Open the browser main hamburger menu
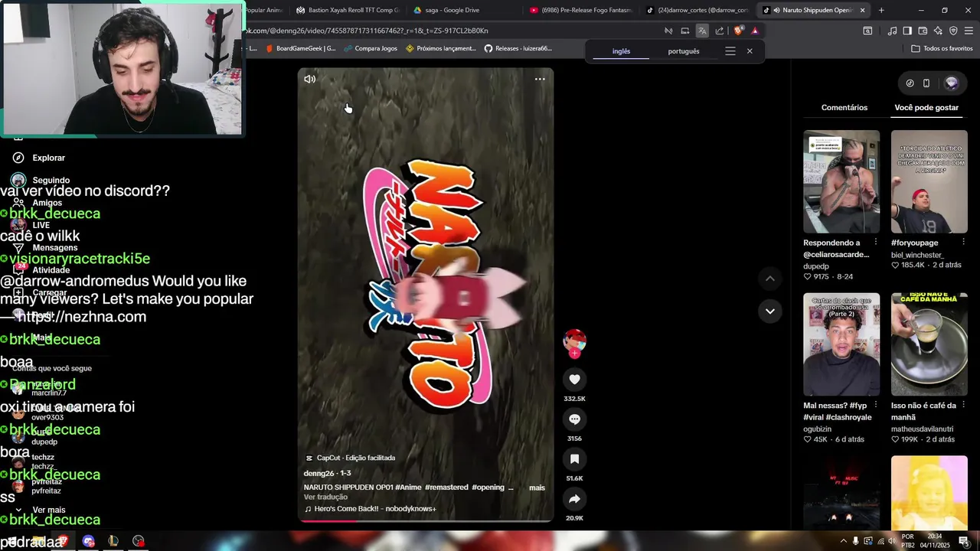 [x=969, y=31]
